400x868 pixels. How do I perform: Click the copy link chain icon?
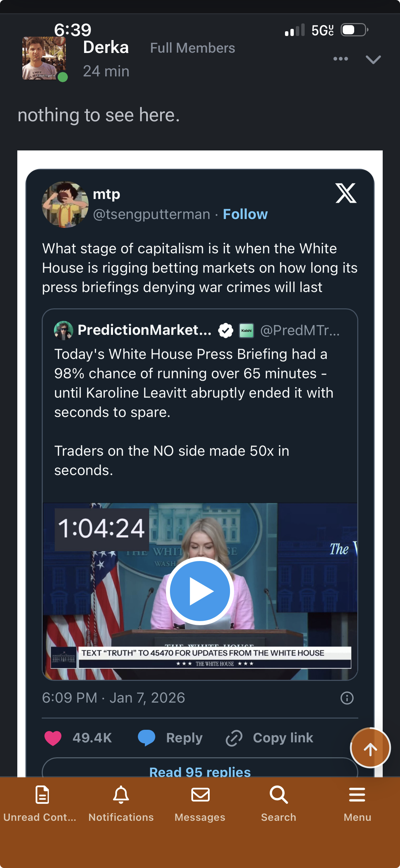[x=234, y=738]
